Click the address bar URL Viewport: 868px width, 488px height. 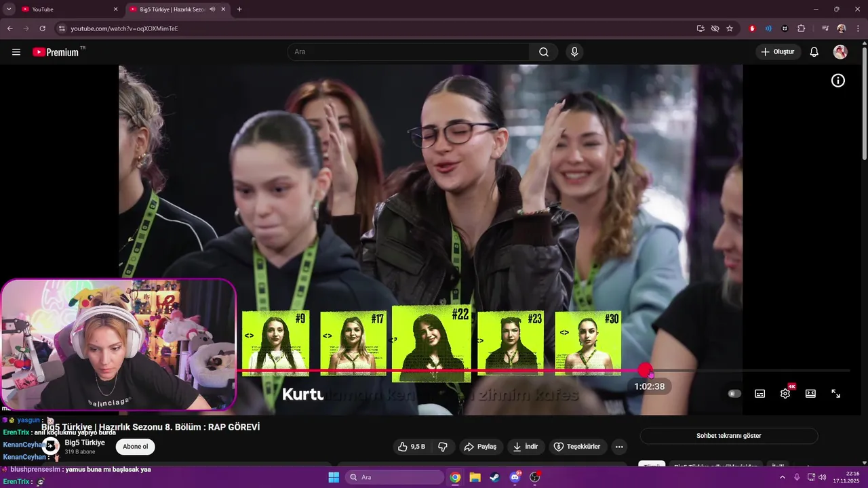click(124, 28)
